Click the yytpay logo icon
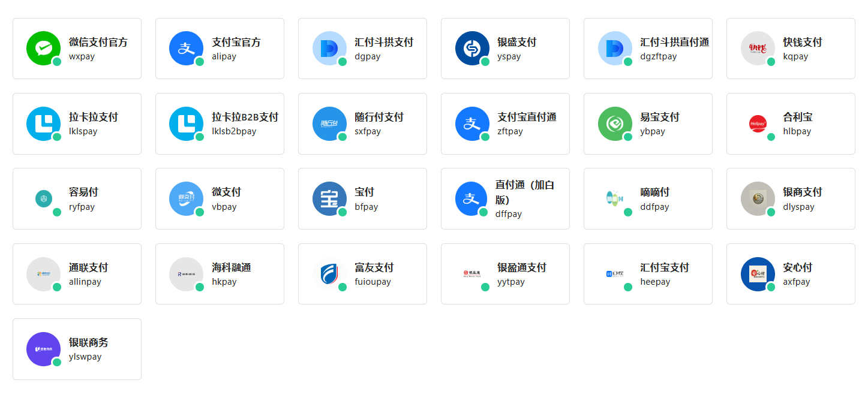The height and width of the screenshot is (395, 868). [472, 274]
